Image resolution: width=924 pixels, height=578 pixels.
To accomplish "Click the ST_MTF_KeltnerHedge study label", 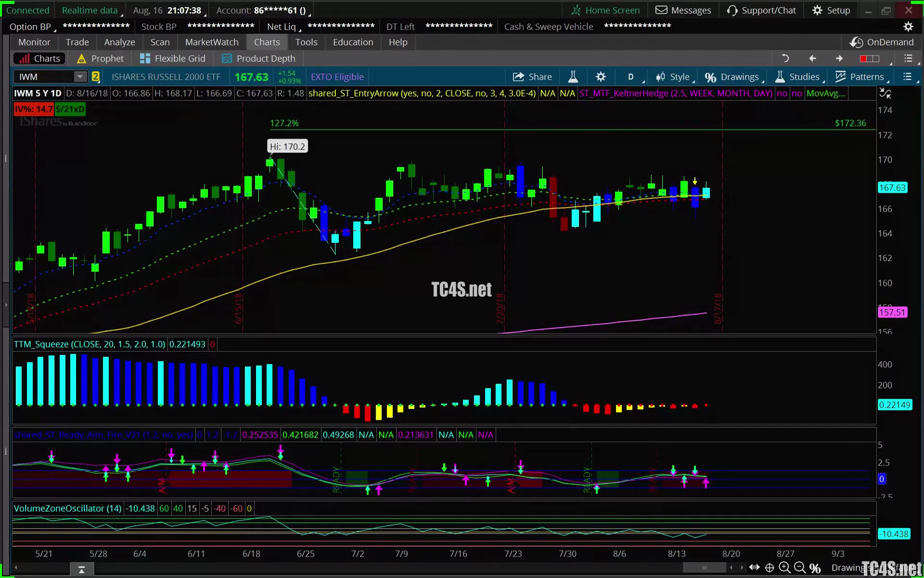I will pos(676,93).
